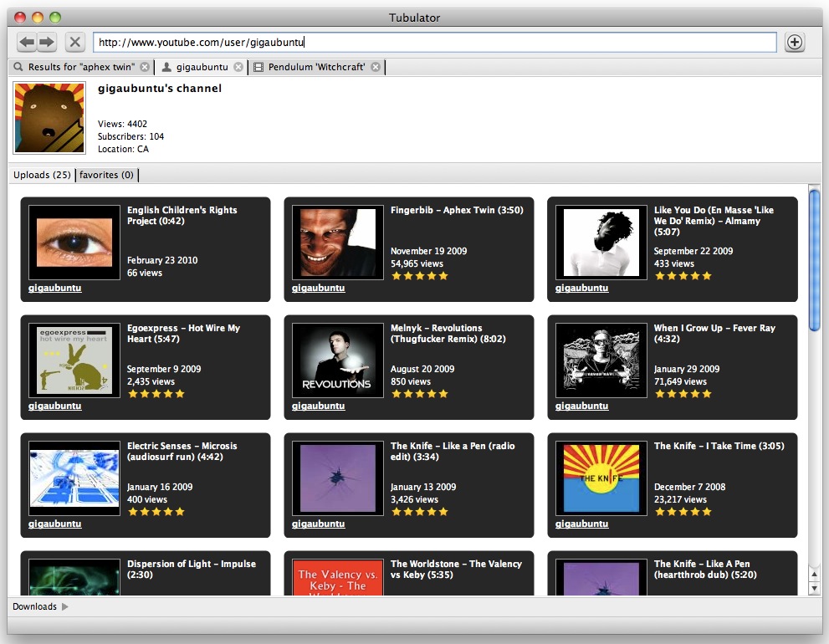The height and width of the screenshot is (644, 829).
Task: Click gigaubuntu link under Melnyk Revolutions
Action: point(318,406)
